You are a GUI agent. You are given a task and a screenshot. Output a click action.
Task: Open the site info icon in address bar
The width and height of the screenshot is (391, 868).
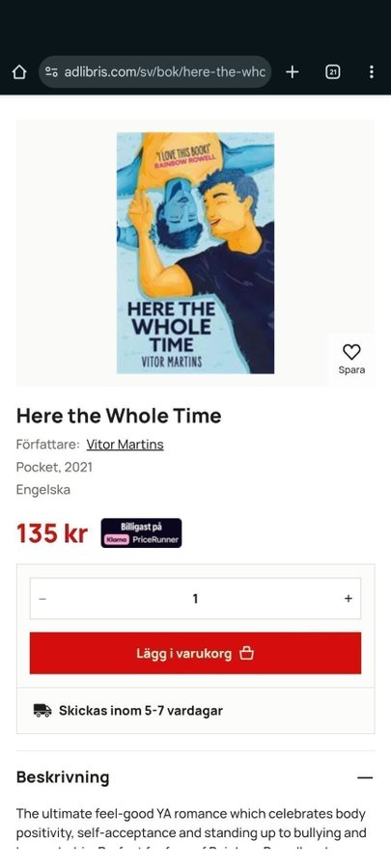coord(51,72)
